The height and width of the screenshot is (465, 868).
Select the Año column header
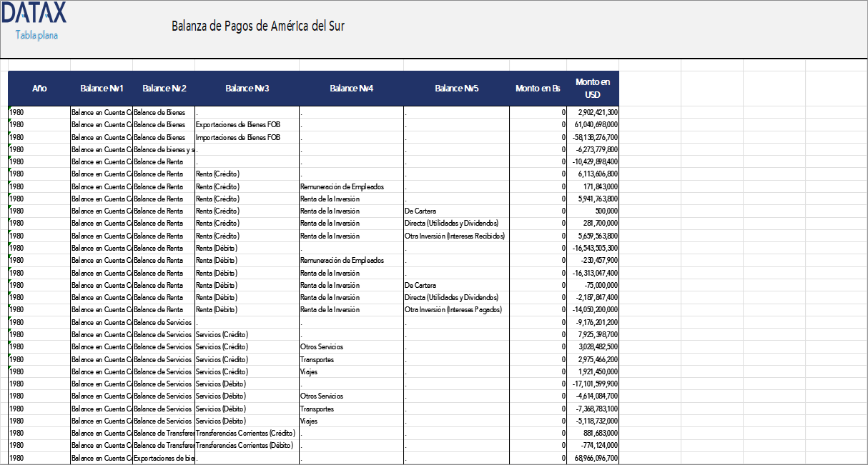(39, 88)
